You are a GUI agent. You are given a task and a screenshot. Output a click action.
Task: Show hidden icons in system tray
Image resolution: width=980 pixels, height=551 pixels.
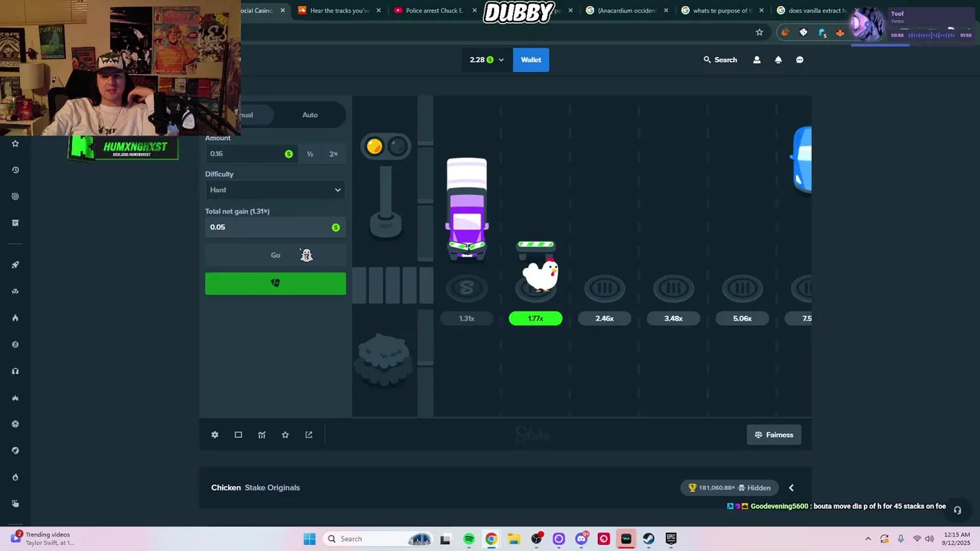(x=867, y=539)
